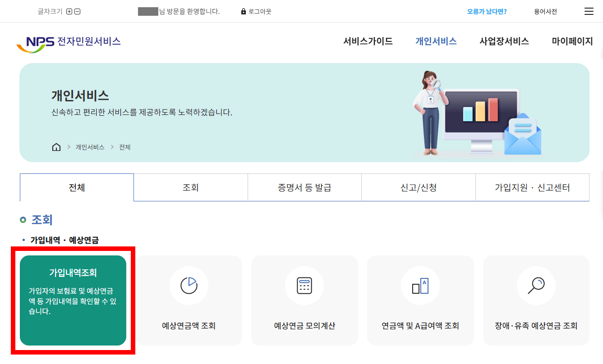Open the 증명서 등 발급 tab
The width and height of the screenshot is (603, 364).
[304, 187]
